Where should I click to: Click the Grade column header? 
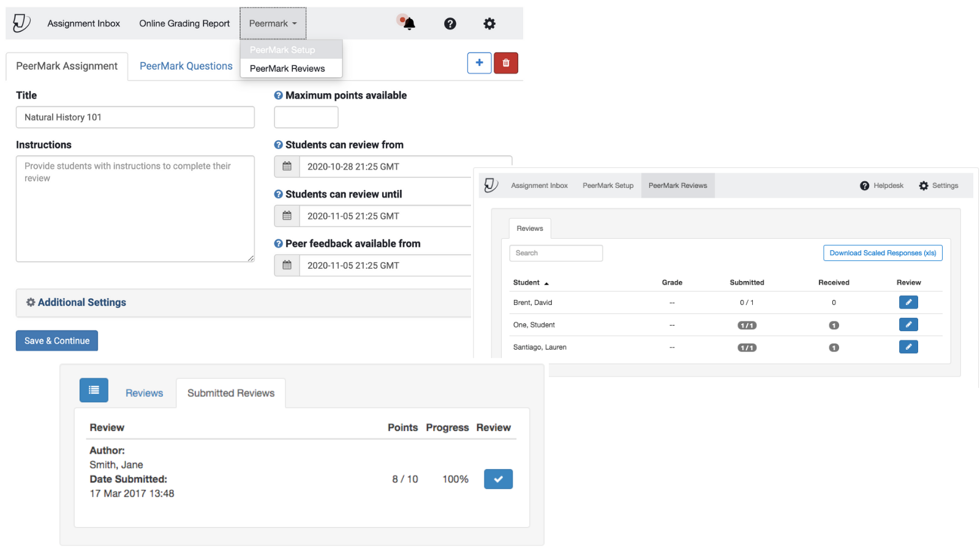672,283
